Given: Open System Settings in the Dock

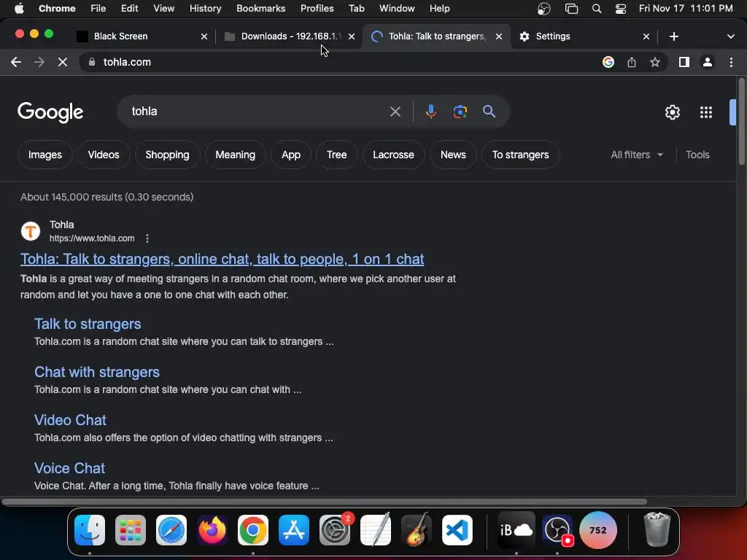Looking at the screenshot, I should coord(334,530).
